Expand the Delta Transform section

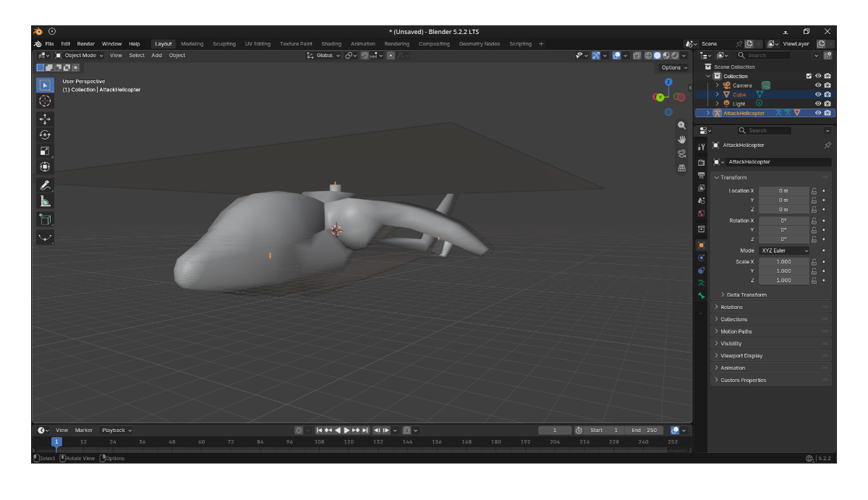pyautogui.click(x=744, y=295)
